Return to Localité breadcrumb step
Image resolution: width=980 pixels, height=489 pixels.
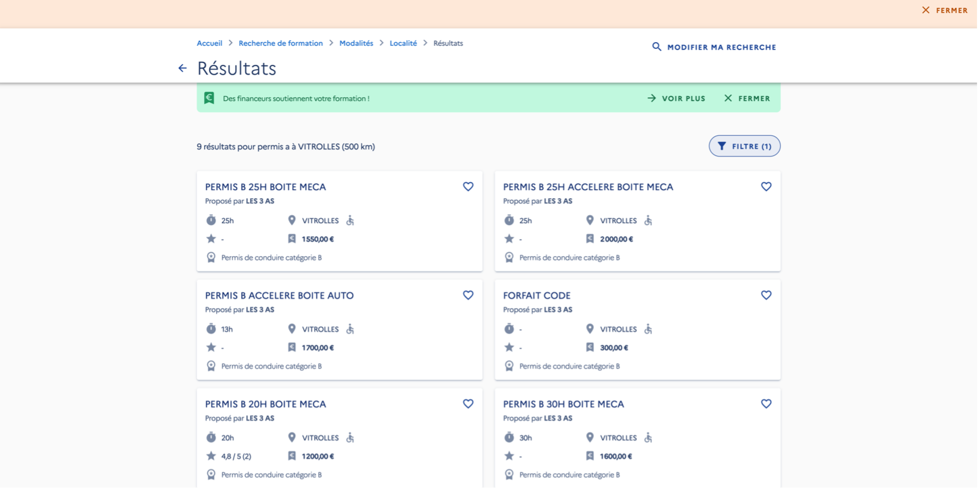pyautogui.click(x=403, y=43)
